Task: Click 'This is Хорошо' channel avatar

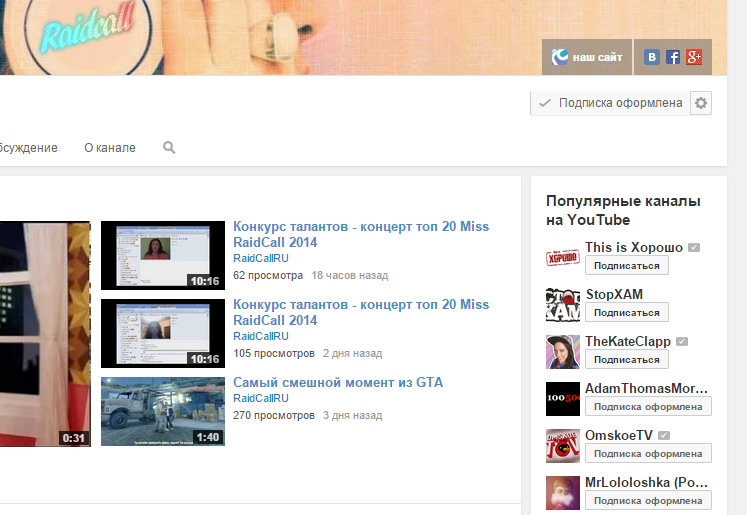Action: [x=563, y=258]
